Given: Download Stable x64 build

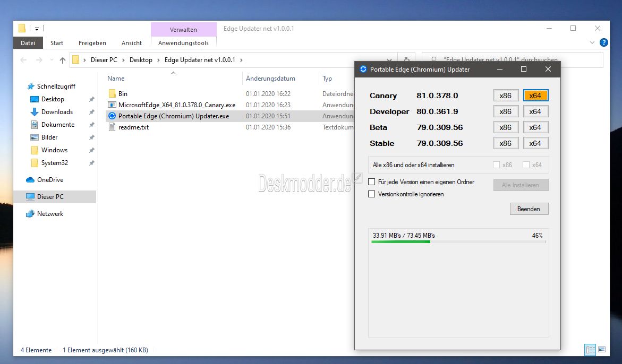Looking at the screenshot, I should pos(535,143).
